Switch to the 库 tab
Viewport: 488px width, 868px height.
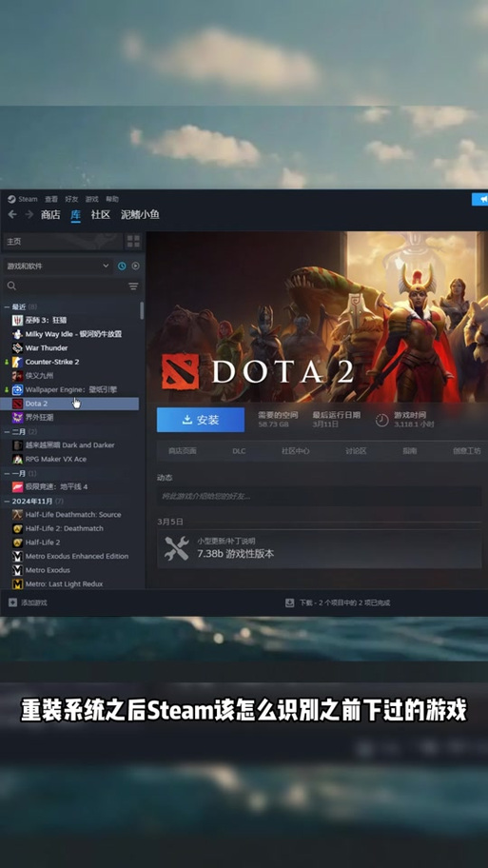(76, 215)
